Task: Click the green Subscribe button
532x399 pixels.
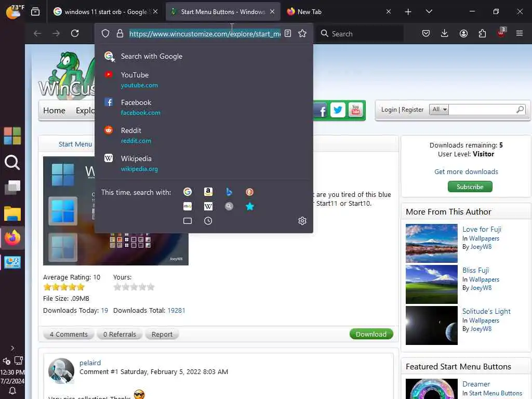Action: pyautogui.click(x=470, y=187)
